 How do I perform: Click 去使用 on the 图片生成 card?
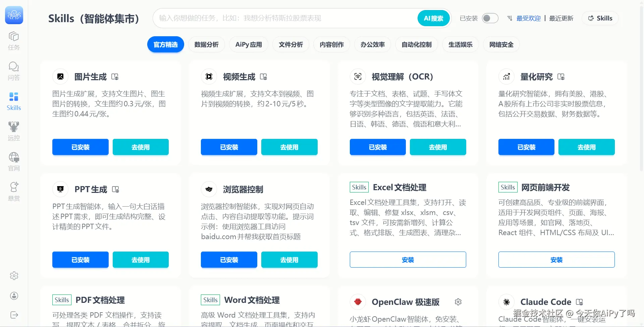point(141,147)
